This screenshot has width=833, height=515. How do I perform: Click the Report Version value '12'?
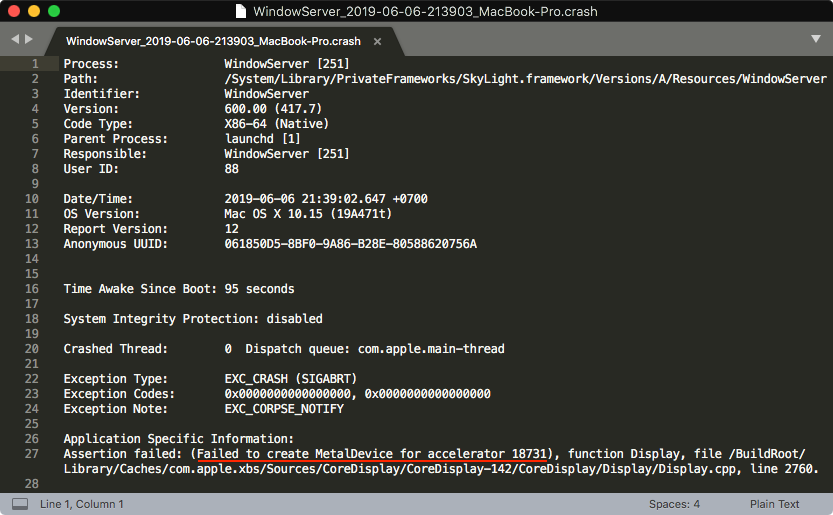click(x=232, y=229)
